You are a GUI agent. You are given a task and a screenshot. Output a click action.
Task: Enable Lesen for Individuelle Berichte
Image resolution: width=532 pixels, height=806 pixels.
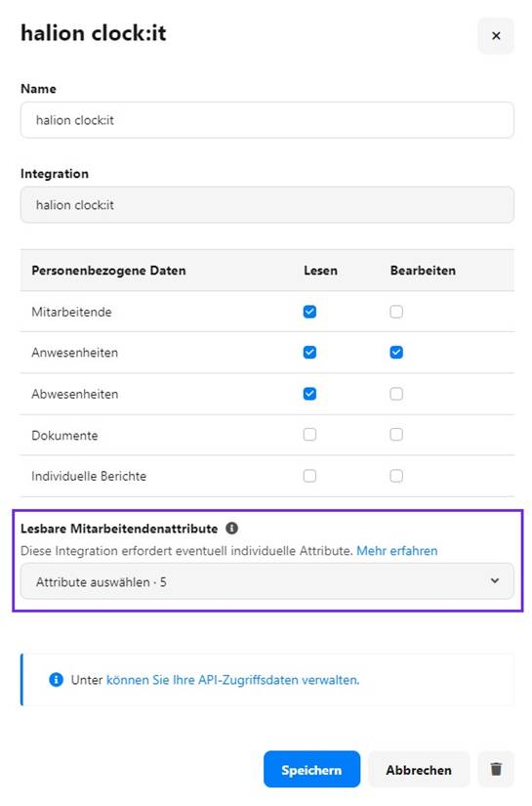pyautogui.click(x=309, y=476)
